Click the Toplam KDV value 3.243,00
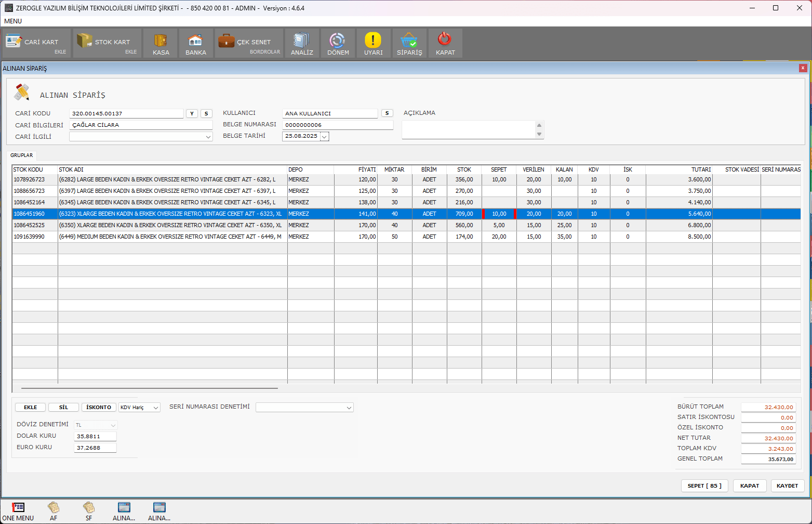The width and height of the screenshot is (812, 524). pyautogui.click(x=768, y=449)
